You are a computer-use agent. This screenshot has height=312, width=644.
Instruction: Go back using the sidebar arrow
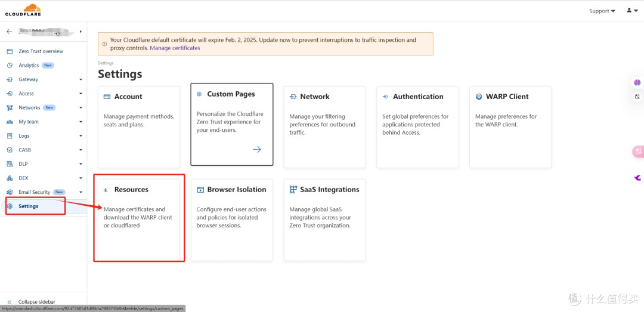[10, 32]
